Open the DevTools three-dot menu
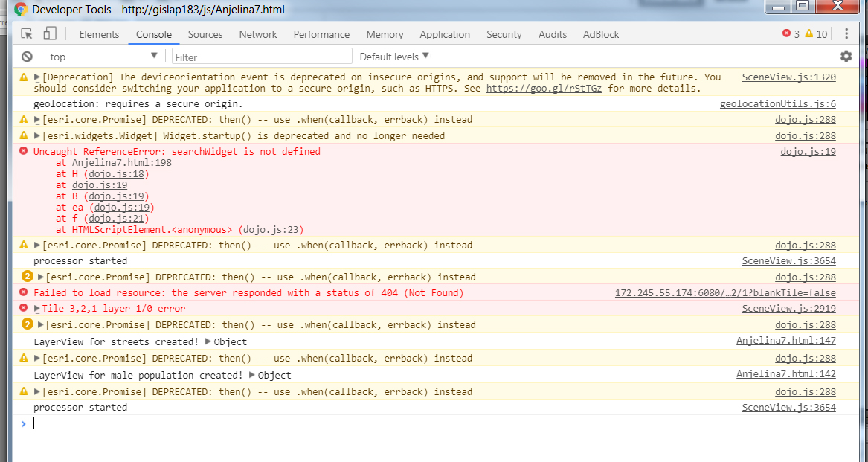Screen dimensions: 868x462 pyautogui.click(x=846, y=34)
